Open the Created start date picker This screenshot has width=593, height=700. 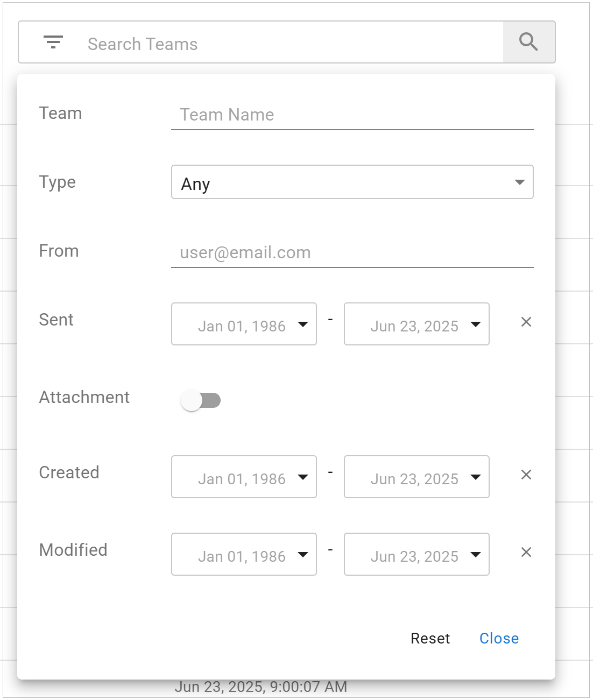[244, 477]
